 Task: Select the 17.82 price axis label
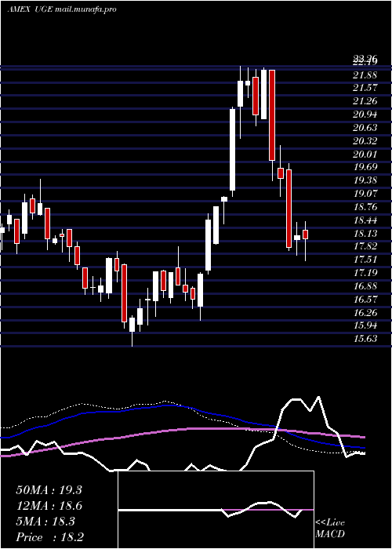click(x=365, y=246)
